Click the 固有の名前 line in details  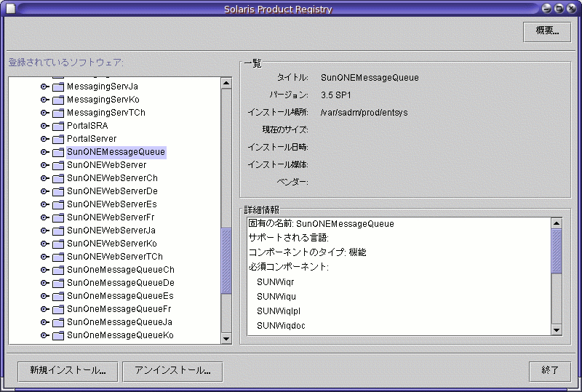(321, 224)
